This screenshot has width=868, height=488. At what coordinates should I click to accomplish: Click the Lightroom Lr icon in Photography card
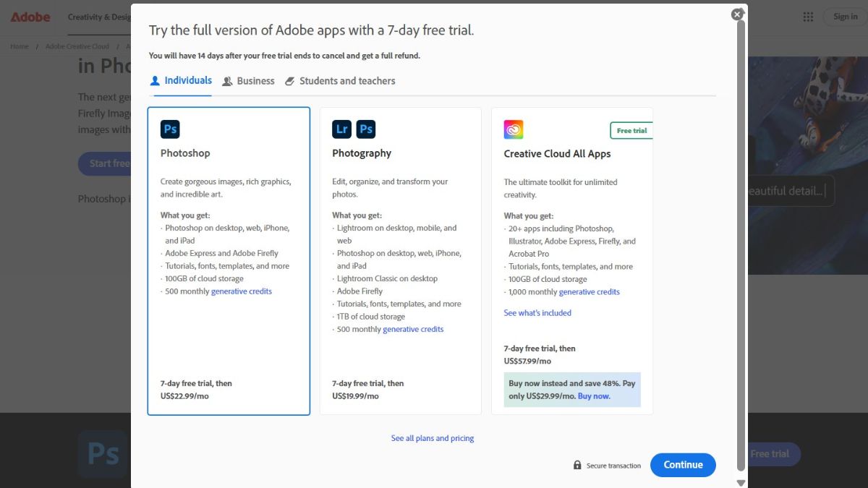pos(341,129)
